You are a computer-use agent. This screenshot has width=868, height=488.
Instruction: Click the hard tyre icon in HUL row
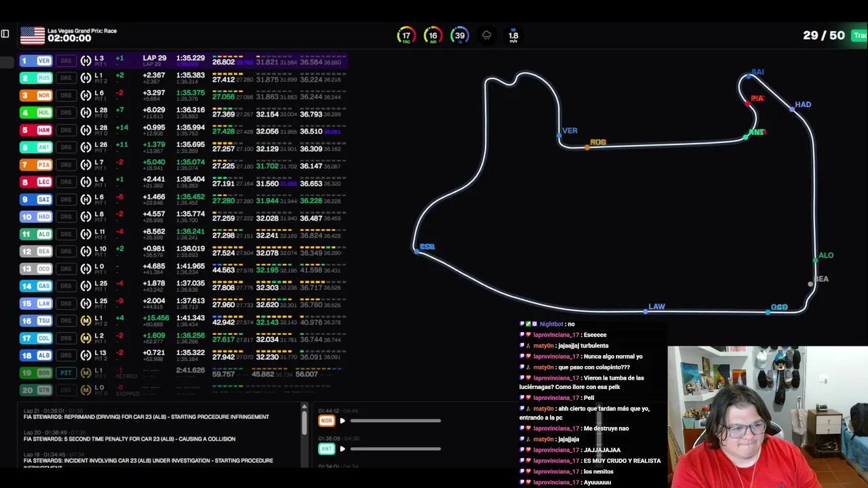pyautogui.click(x=85, y=113)
